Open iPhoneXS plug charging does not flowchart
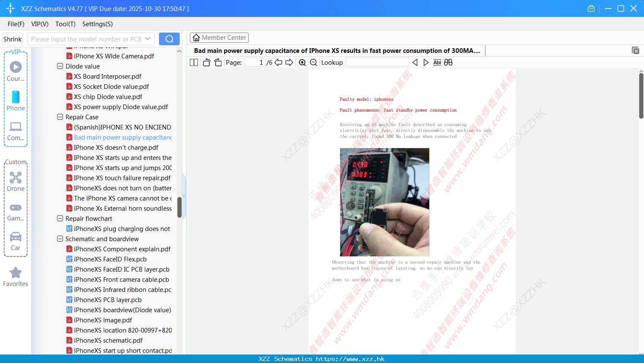 pos(118,229)
